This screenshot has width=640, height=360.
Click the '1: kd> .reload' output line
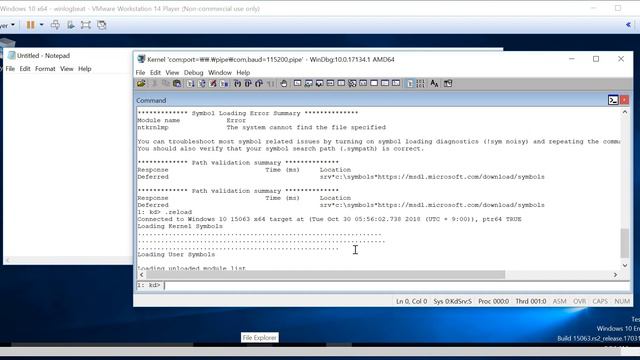click(164, 212)
